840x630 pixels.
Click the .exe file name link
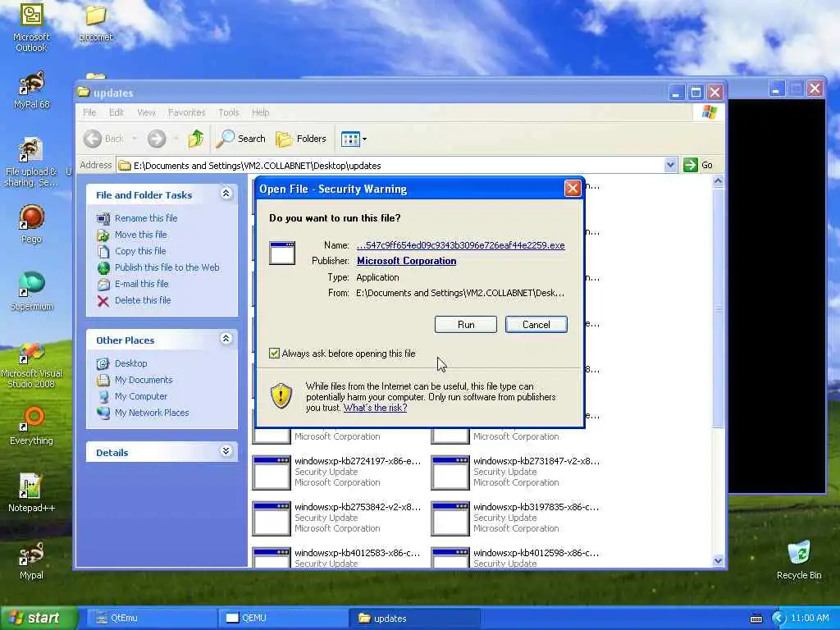pos(461,245)
